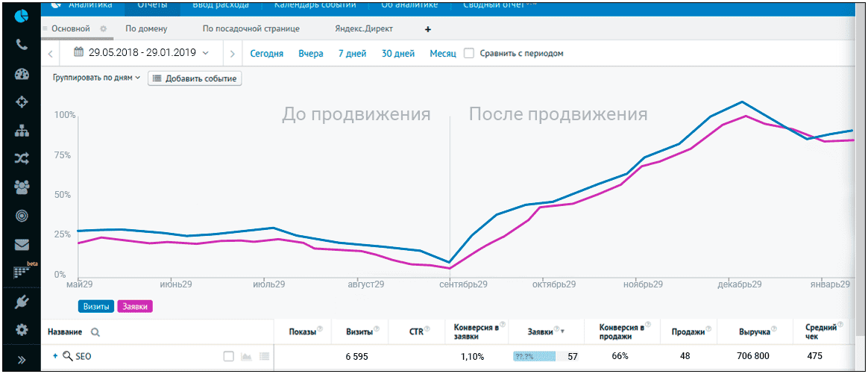The width and height of the screenshot is (868, 374).
Task: Open the calls phone icon in sidebar
Action: click(21, 45)
